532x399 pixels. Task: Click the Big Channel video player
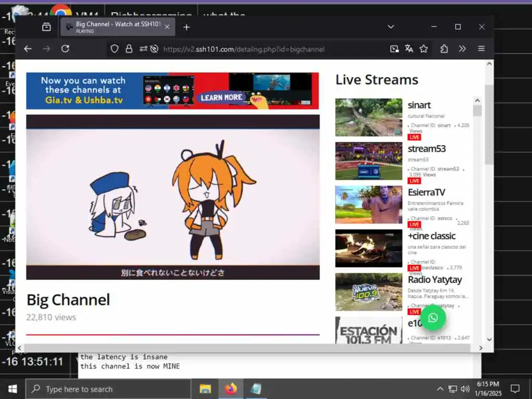(172, 197)
